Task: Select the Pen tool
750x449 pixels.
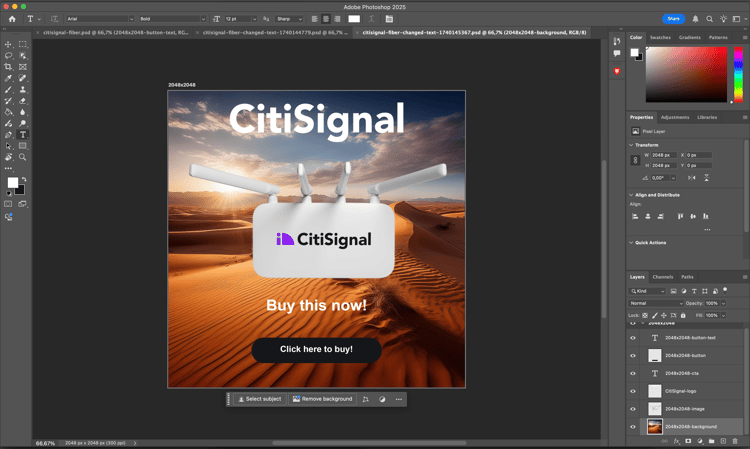Action: [x=8, y=135]
